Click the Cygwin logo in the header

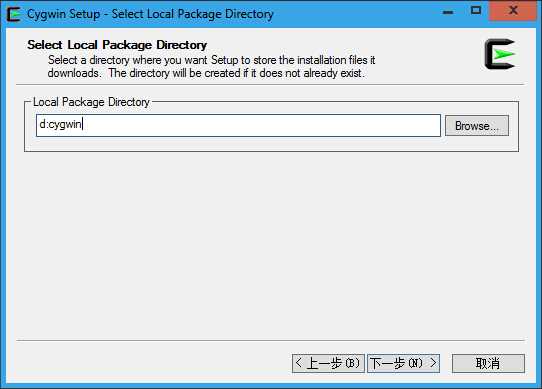tap(500, 54)
